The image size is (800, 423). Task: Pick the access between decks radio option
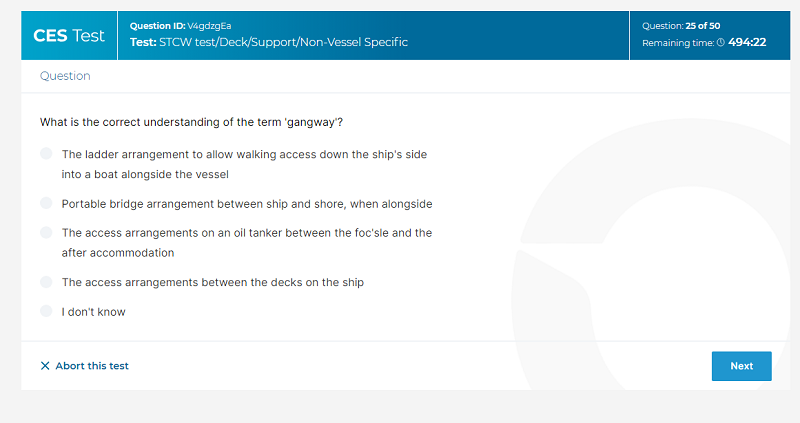click(x=46, y=282)
